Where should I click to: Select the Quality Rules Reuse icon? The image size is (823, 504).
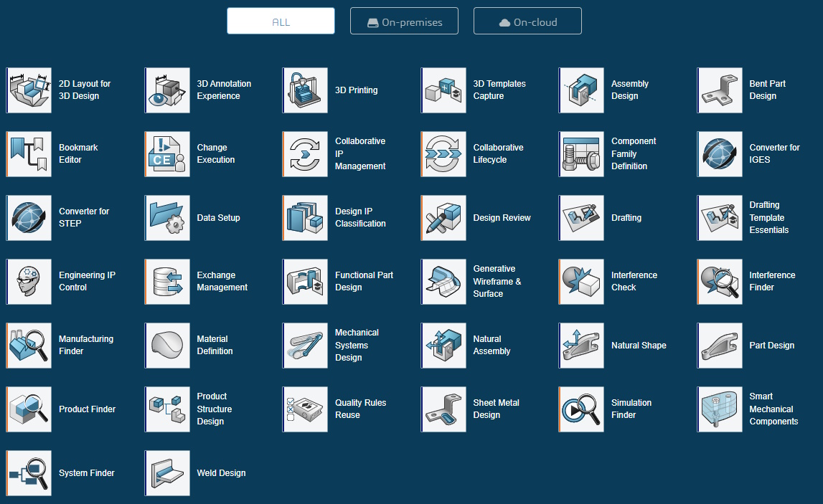pos(306,409)
